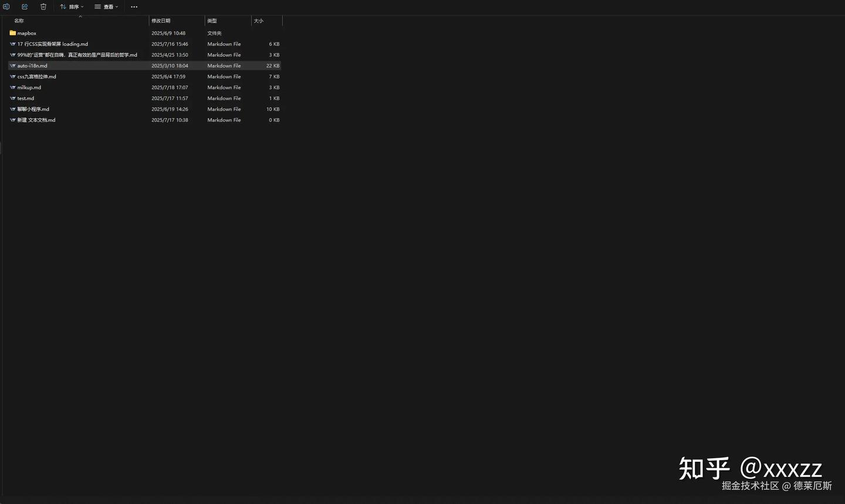This screenshot has width=845, height=504.
Task: Click the sort arrows icon beside 排序
Action: tap(63, 6)
